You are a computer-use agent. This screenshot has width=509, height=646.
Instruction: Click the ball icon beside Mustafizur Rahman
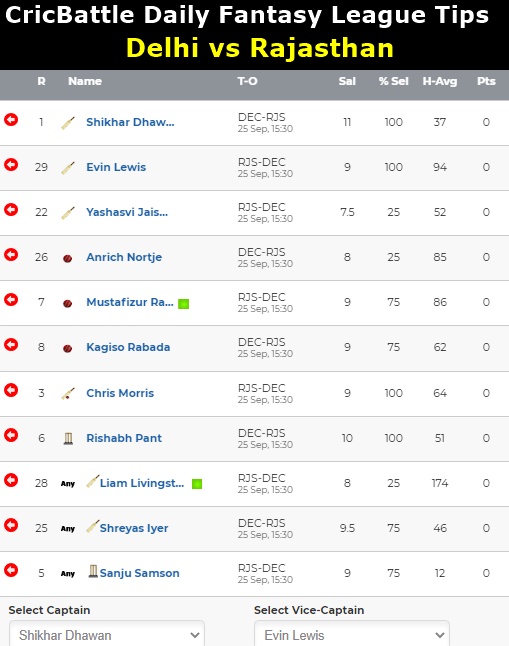click(68, 303)
